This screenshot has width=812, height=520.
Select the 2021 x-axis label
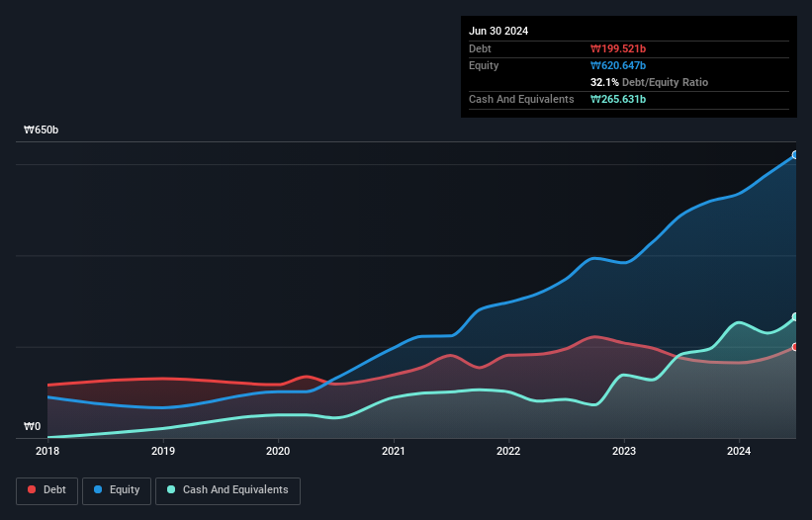[x=394, y=451]
